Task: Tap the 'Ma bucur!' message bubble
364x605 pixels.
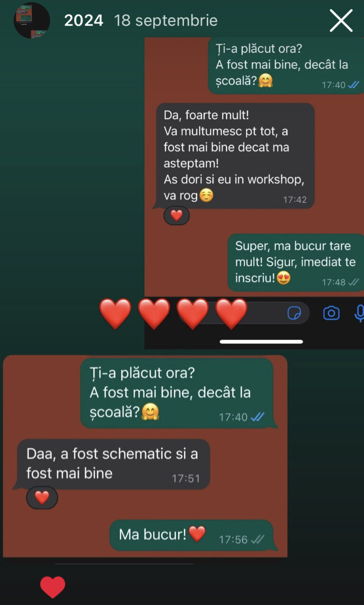Action: click(192, 535)
